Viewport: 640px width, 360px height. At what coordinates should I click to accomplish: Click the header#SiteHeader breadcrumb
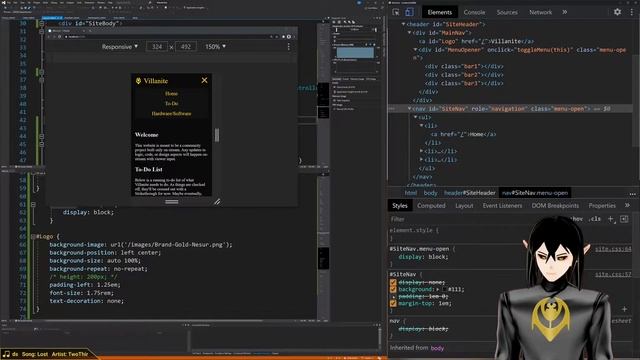[469, 193]
